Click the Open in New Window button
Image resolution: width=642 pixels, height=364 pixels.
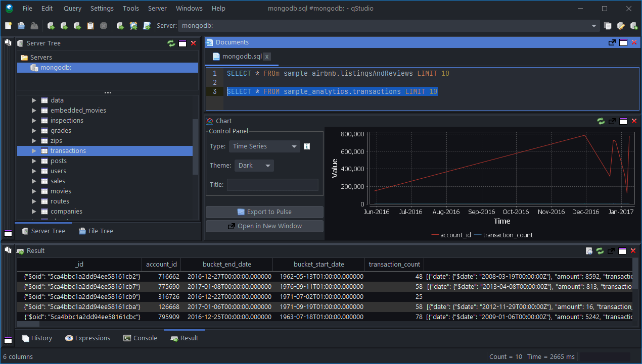pos(264,226)
